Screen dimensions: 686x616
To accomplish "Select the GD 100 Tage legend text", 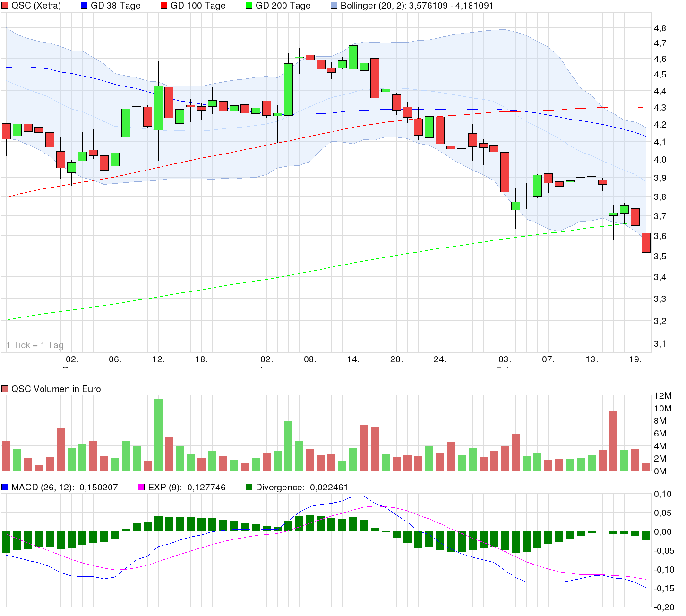I will [x=197, y=6].
